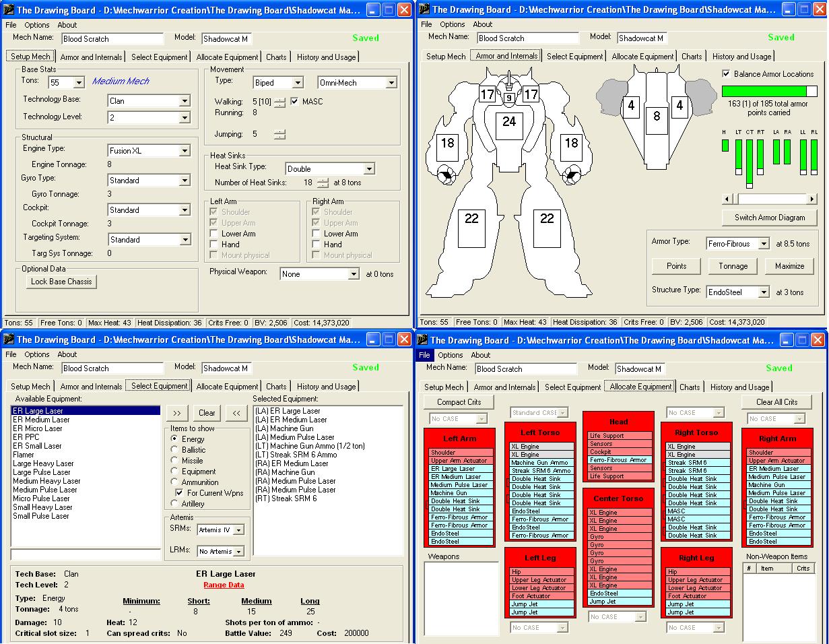The height and width of the screenshot is (644, 829).
Task: Toggle the MASC checkbox
Action: click(295, 102)
